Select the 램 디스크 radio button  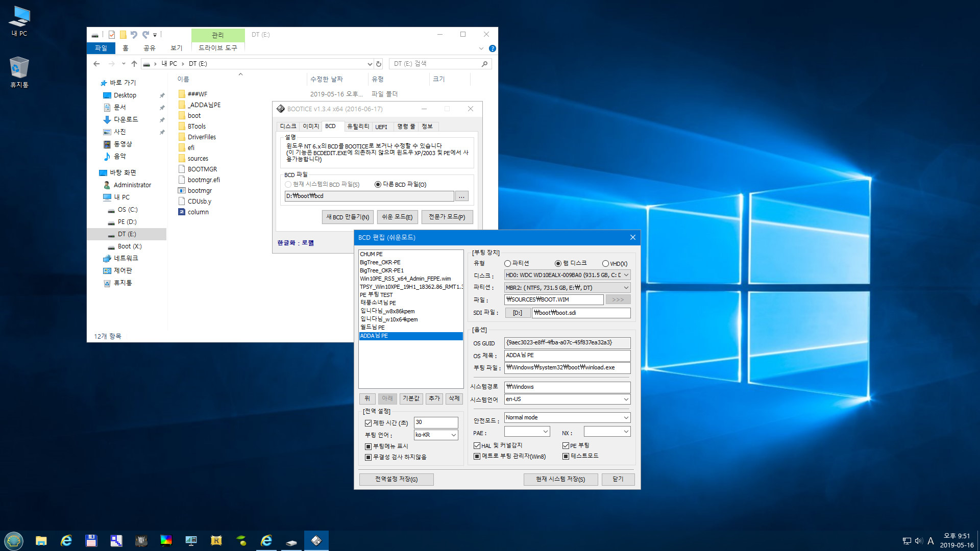coord(558,264)
